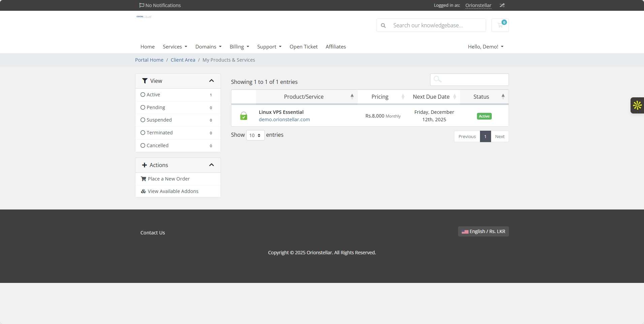Click the Orionstellar logo
Image resolution: width=644 pixels, height=324 pixels.
tap(144, 17)
